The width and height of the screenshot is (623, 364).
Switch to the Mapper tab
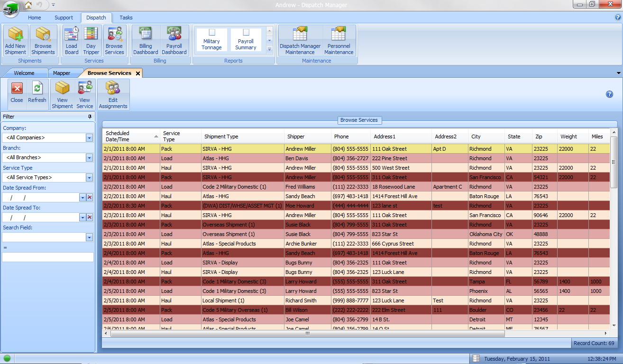(62, 73)
